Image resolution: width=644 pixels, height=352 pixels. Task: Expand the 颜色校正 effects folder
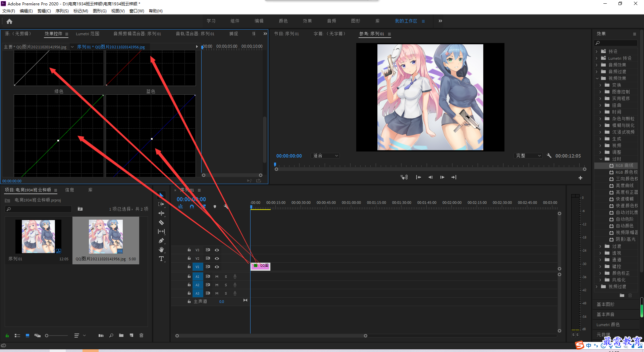click(600, 273)
